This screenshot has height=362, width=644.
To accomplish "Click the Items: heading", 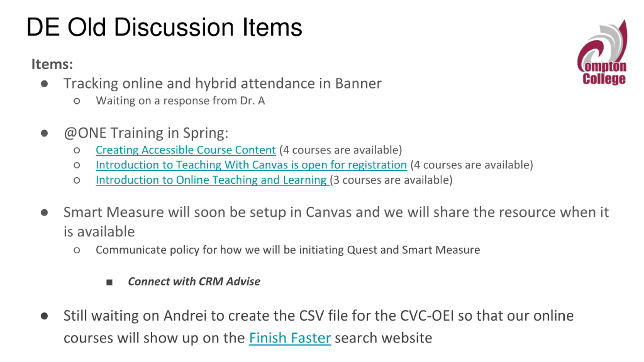I will [52, 64].
